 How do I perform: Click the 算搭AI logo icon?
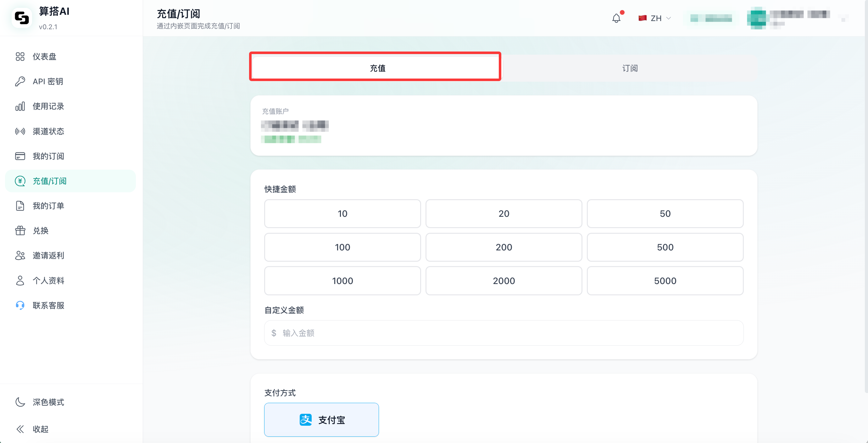(22, 18)
